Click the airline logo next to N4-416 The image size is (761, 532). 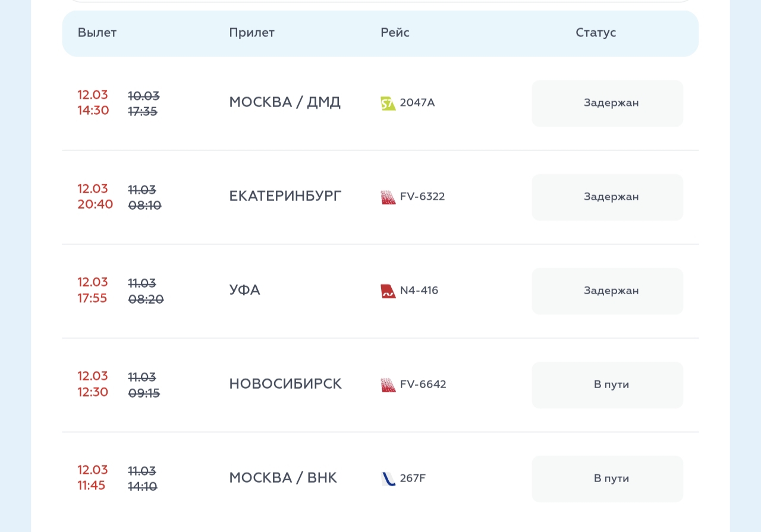point(388,291)
